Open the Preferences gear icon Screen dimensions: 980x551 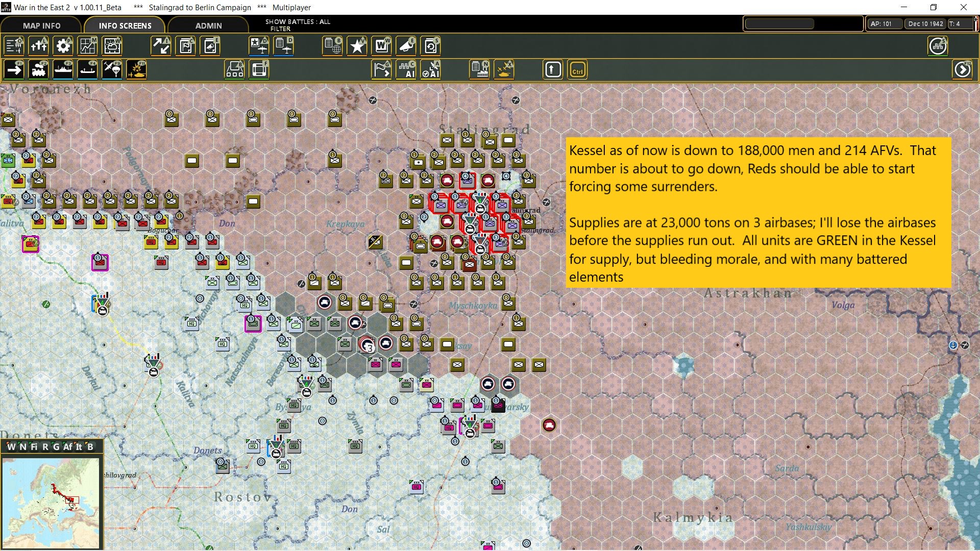point(63,46)
